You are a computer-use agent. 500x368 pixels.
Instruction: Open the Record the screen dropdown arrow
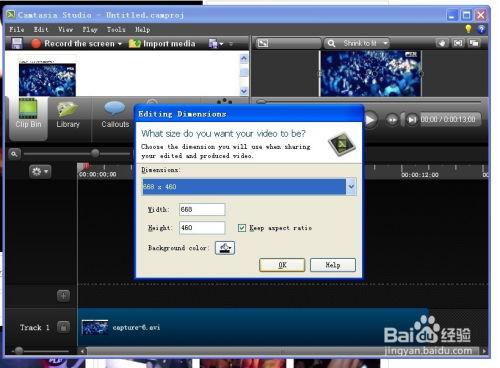120,44
